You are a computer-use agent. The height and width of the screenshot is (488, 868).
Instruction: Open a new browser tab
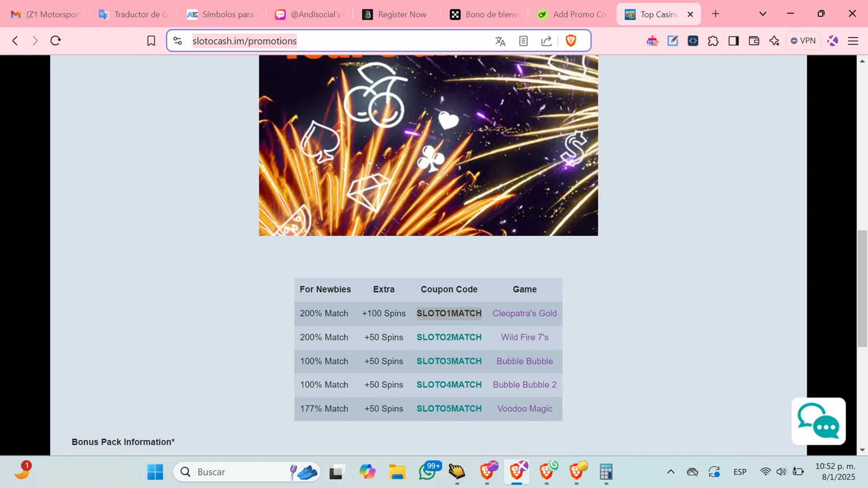click(x=716, y=14)
